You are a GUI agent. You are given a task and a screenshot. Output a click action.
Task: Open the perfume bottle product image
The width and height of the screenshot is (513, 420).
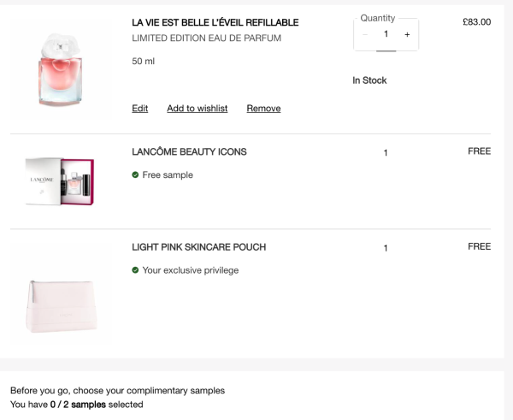(60, 68)
